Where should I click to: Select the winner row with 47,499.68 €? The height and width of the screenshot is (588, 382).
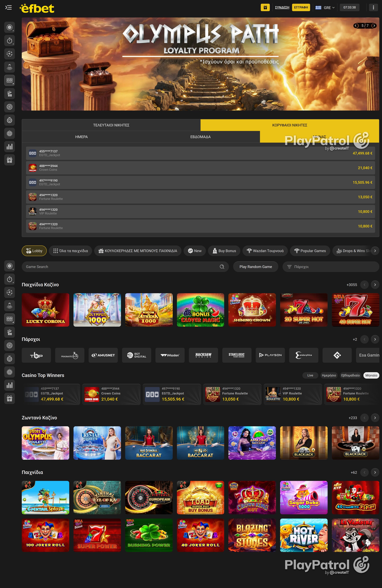(x=200, y=153)
